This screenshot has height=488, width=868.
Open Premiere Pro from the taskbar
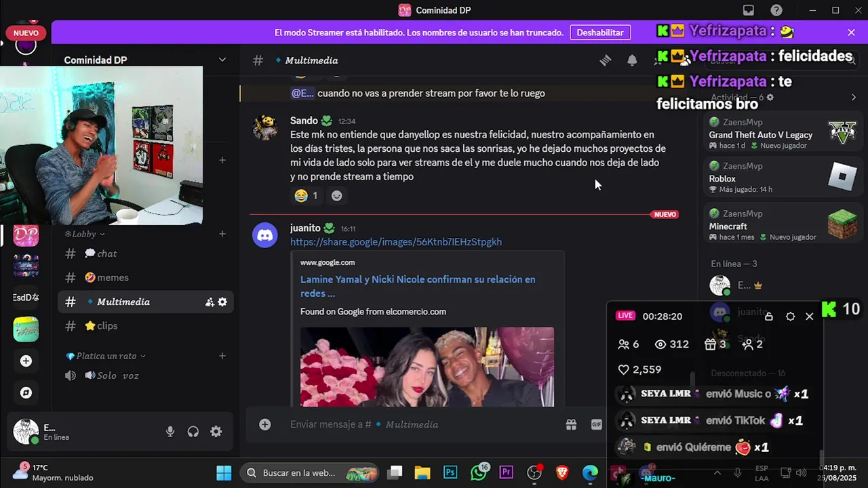coord(506,473)
